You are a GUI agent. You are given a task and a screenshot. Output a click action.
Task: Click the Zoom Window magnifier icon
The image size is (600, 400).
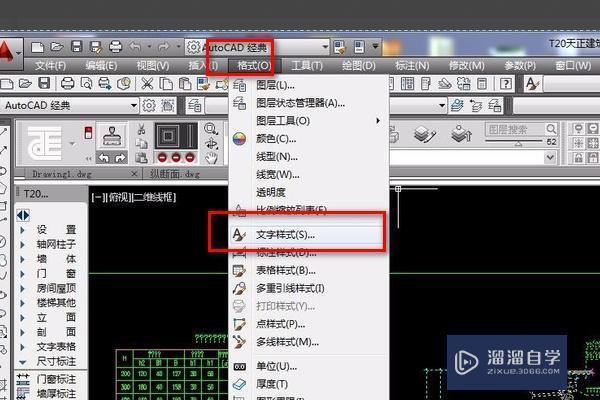[211, 129]
